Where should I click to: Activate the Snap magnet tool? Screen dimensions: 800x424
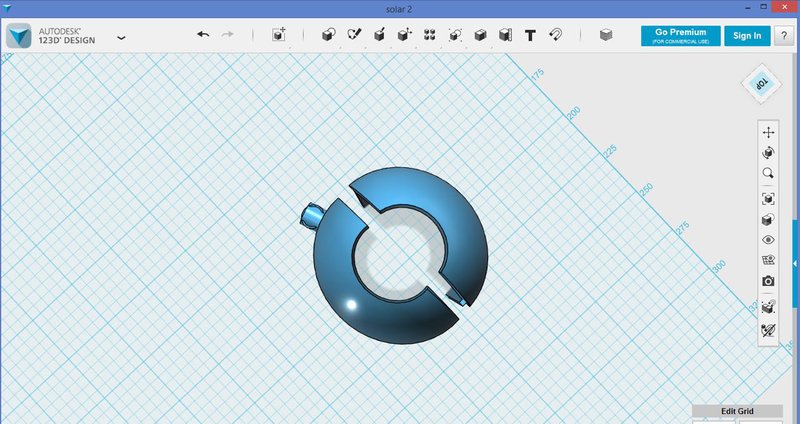pyautogui.click(x=556, y=35)
